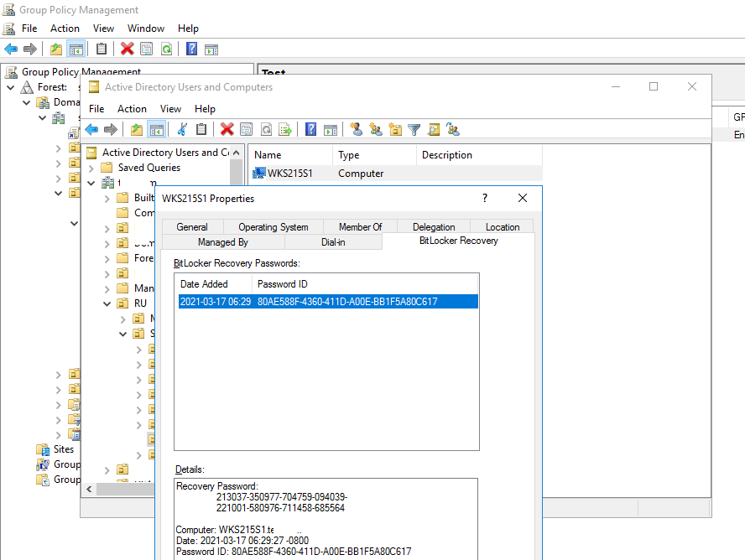The height and width of the screenshot is (560, 745).
Task: Go back using the arrow in Active Directory Users and Computers
Action: click(91, 129)
